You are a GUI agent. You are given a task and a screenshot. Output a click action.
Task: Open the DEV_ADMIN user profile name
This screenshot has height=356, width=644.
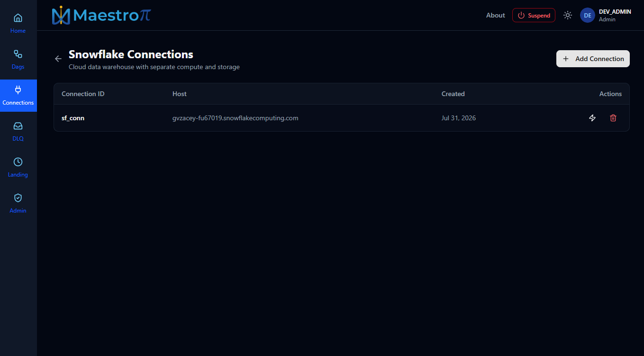(x=615, y=12)
